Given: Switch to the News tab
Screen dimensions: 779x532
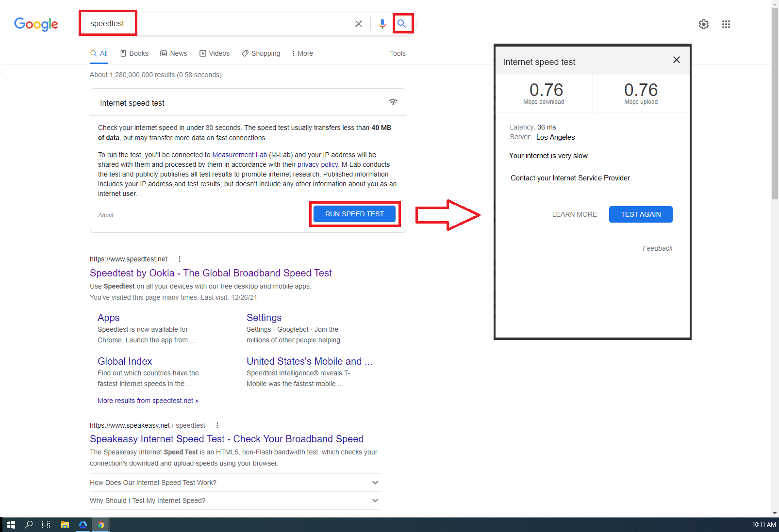Looking at the screenshot, I should pos(174,53).
